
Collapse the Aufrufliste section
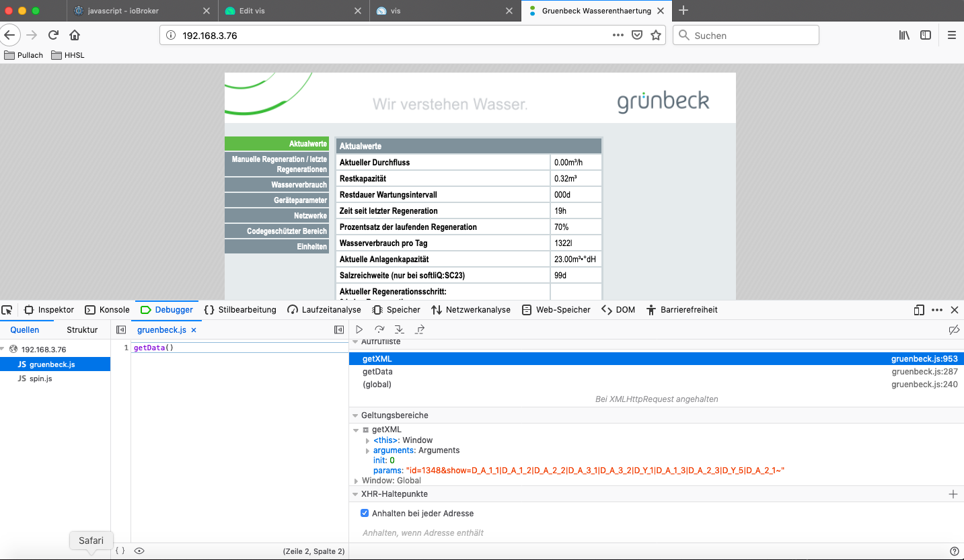(x=355, y=342)
